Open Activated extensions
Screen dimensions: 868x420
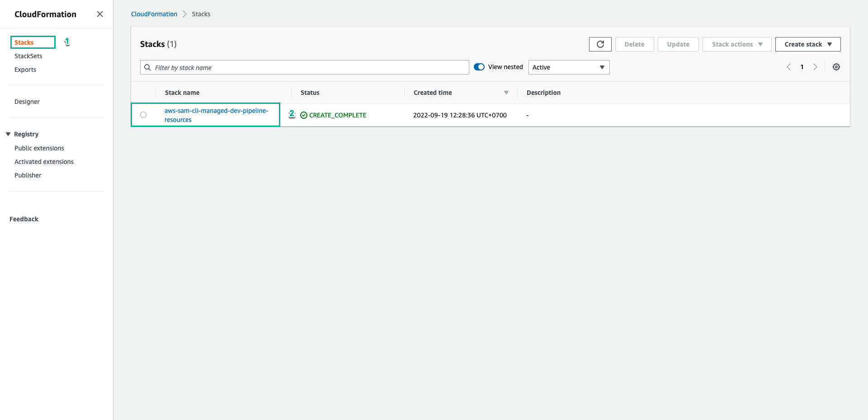(x=44, y=162)
